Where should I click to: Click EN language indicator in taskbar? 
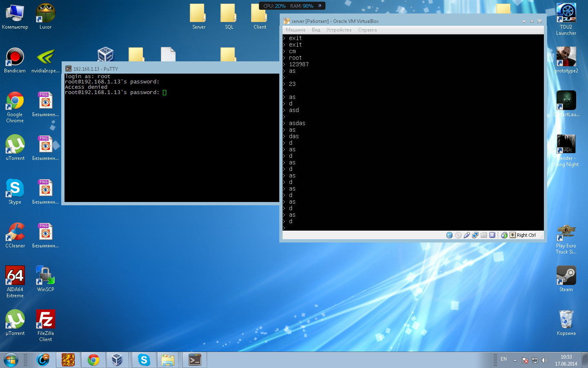point(503,359)
